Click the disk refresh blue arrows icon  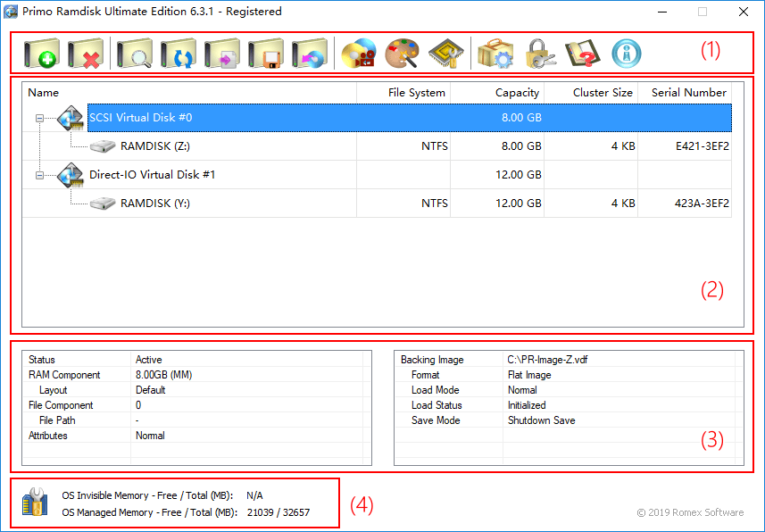click(178, 54)
